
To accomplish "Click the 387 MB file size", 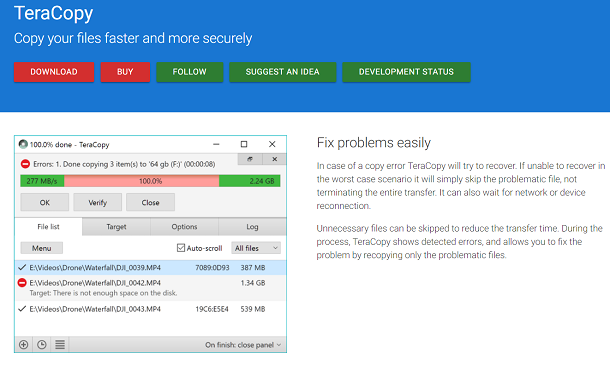I will [x=253, y=268].
